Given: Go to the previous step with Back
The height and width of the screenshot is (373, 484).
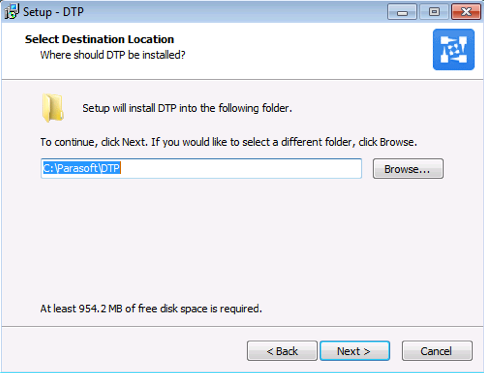Looking at the screenshot, I should click(x=282, y=351).
